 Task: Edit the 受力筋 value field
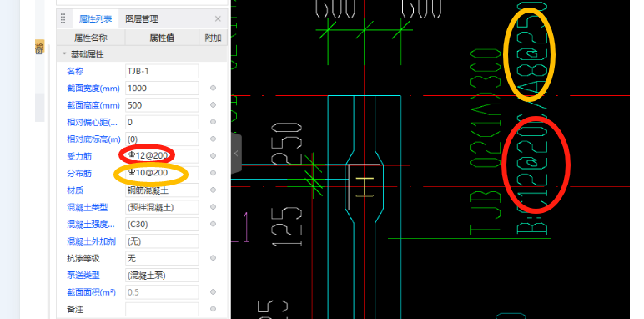[162, 156]
